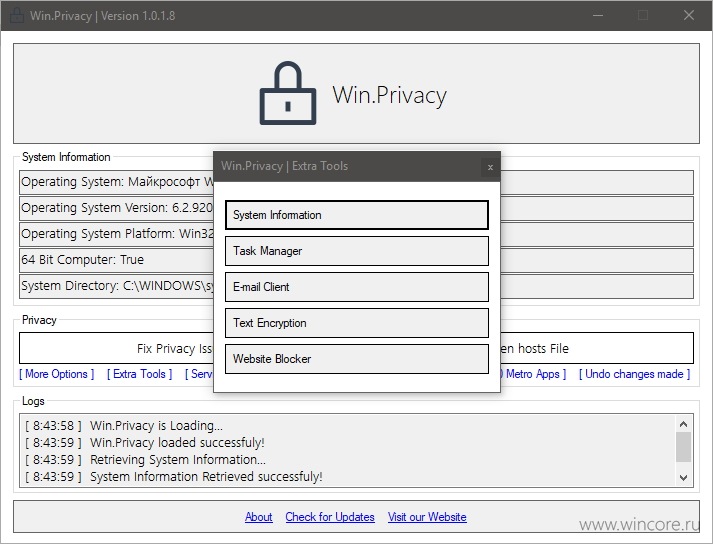The width and height of the screenshot is (713, 544).
Task: Click the Fix Privacy Issues button
Action: click(116, 348)
